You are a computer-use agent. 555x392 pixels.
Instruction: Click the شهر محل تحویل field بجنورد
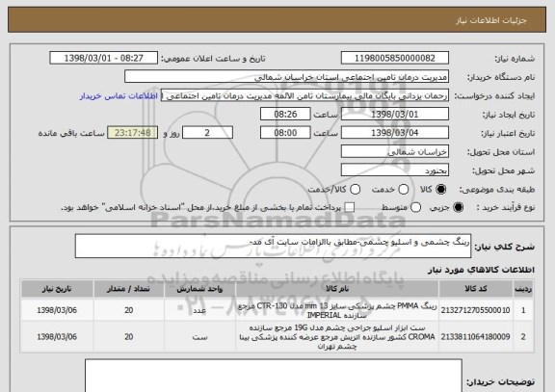[395, 170]
